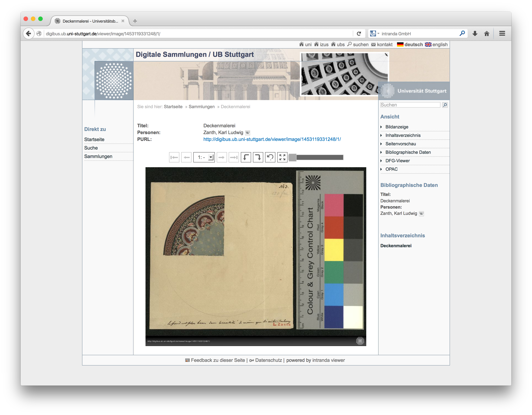Go to the first page in viewer
532x415 pixels.
tap(174, 157)
